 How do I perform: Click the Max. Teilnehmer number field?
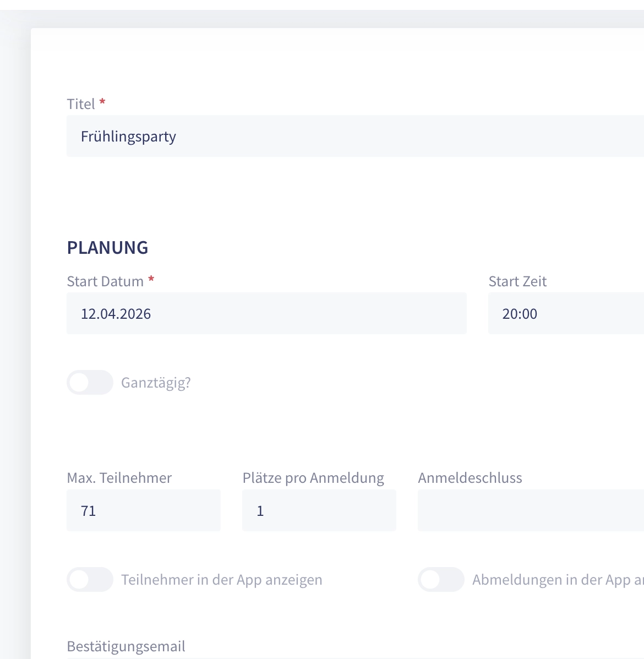[143, 511]
